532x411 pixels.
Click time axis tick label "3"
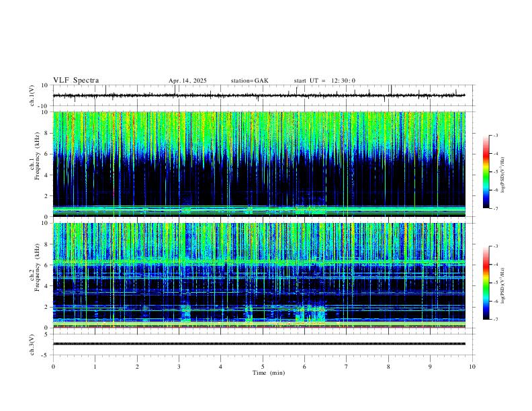(x=179, y=367)
